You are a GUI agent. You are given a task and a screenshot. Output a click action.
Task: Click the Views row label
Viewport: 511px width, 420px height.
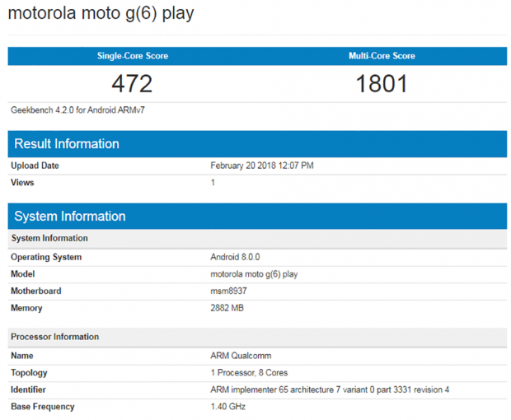click(22, 182)
